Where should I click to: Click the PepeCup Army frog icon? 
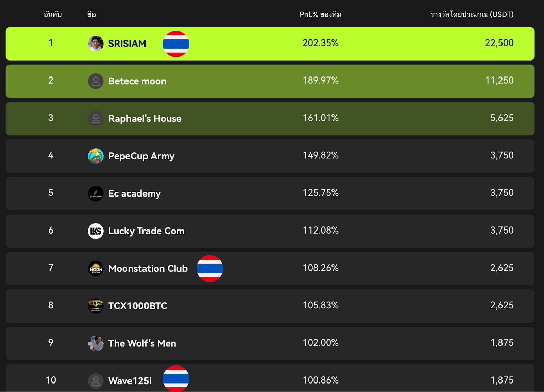(x=96, y=156)
